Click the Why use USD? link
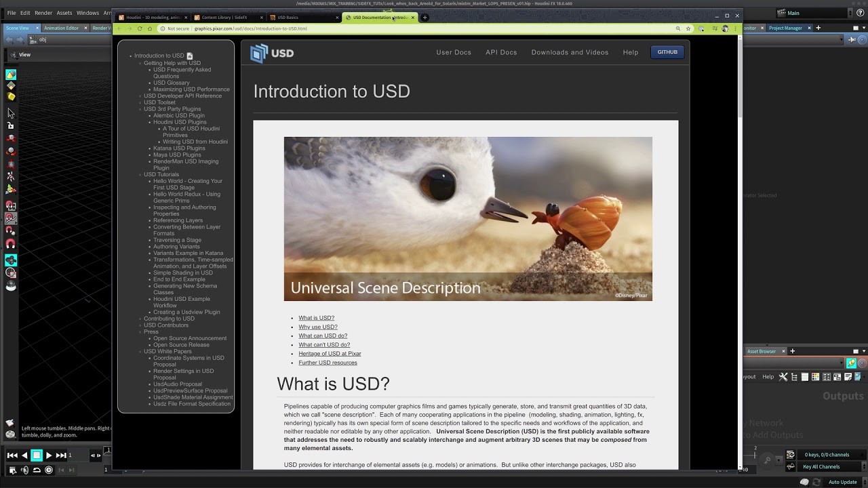Image resolution: width=868 pixels, height=488 pixels. click(318, 327)
